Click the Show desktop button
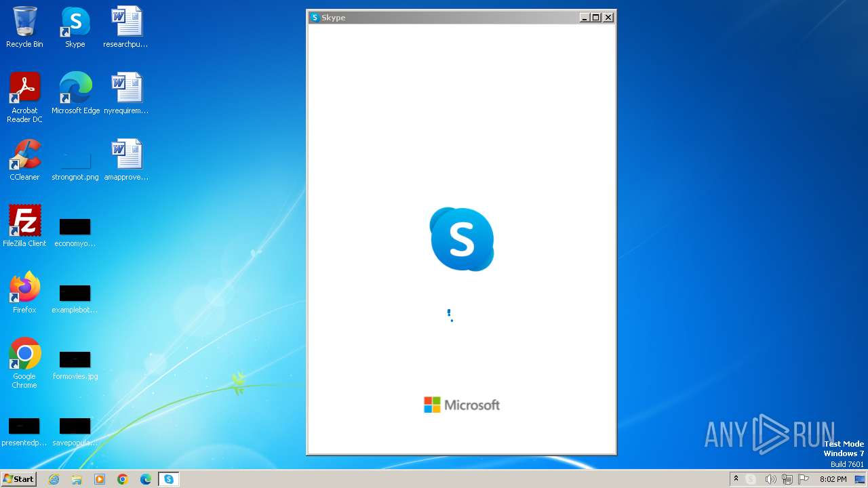The image size is (868, 488). tap(860, 479)
